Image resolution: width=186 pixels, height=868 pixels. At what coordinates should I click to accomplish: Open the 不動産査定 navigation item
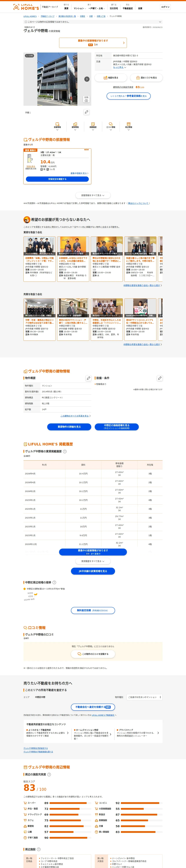click(128, 8)
